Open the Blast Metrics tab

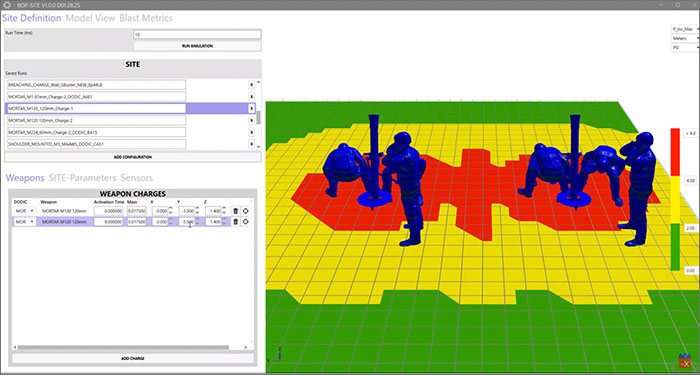point(146,18)
